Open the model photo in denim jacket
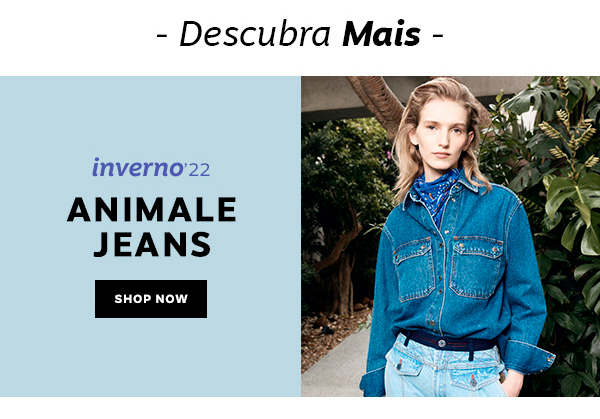 pos(450,236)
